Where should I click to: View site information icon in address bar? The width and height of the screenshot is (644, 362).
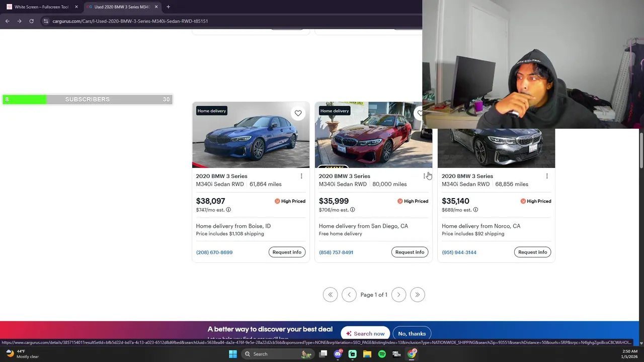point(46,21)
